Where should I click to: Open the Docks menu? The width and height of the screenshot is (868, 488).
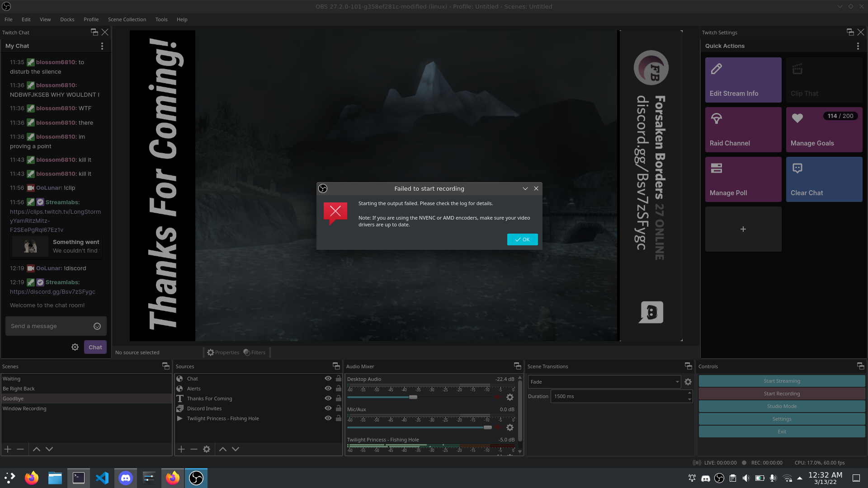tap(67, 19)
